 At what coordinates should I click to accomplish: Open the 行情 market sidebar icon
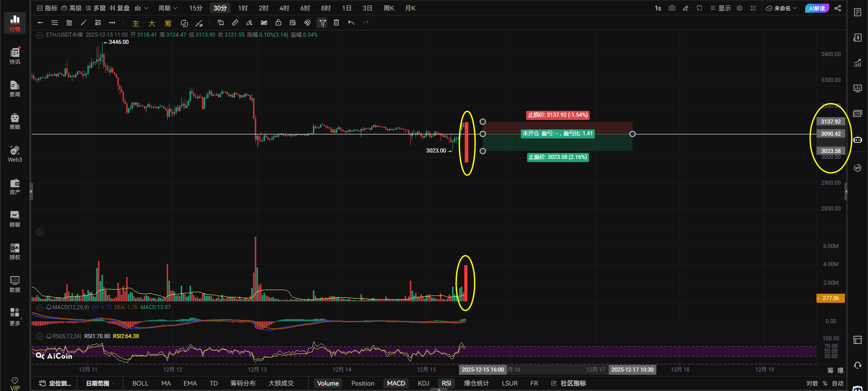(x=15, y=23)
